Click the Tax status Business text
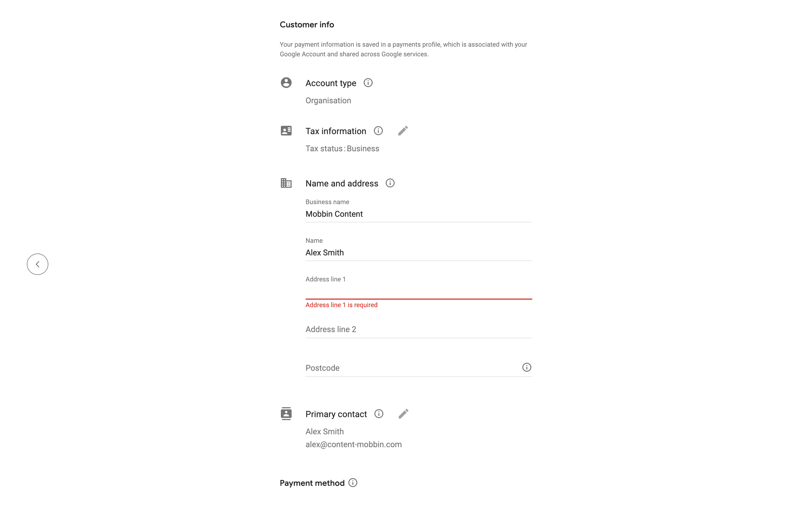Viewport: 812px width, 507px height. (x=342, y=149)
